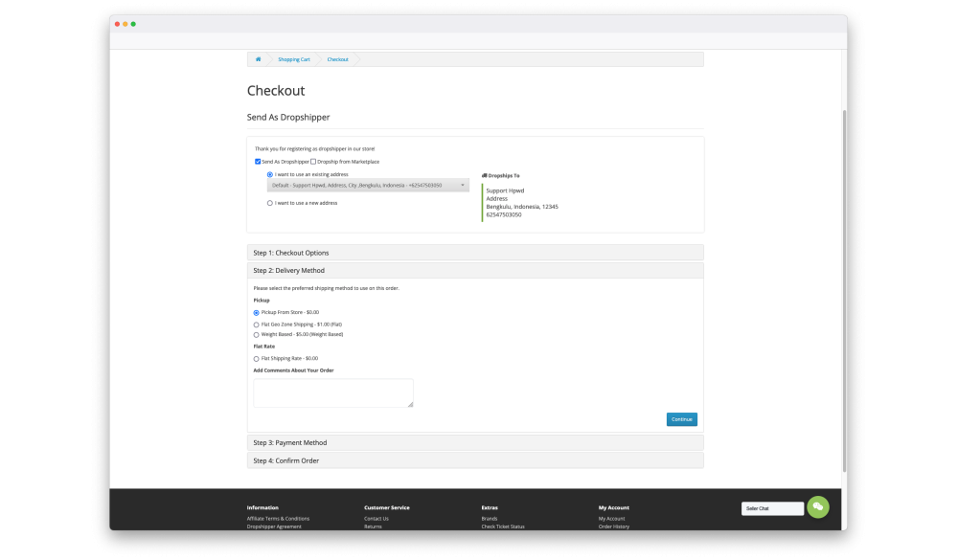This screenshot has width=958, height=560.
Task: Open the existing address dropdown
Action: pos(368,185)
